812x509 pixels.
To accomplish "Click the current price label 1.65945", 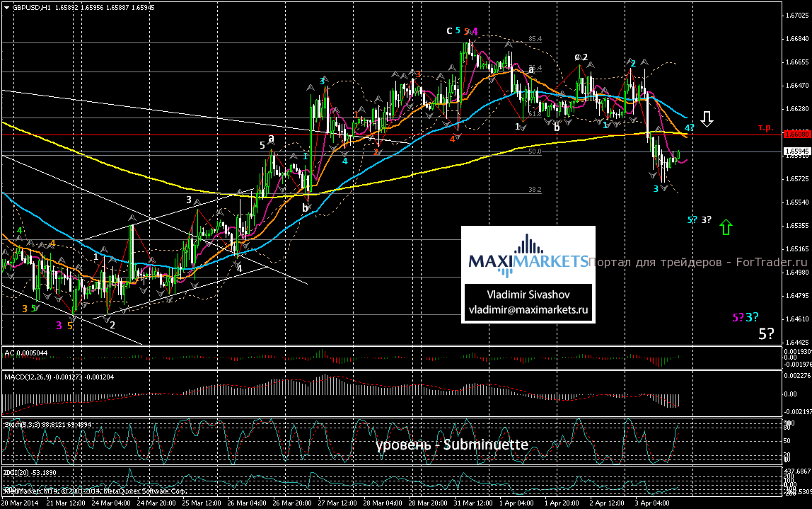I will coord(796,151).
